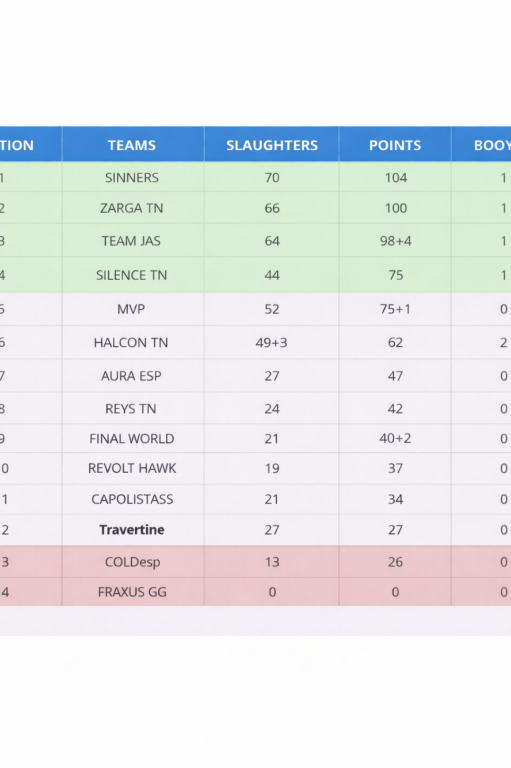Click the SLAUGHTERS column header

click(x=271, y=144)
